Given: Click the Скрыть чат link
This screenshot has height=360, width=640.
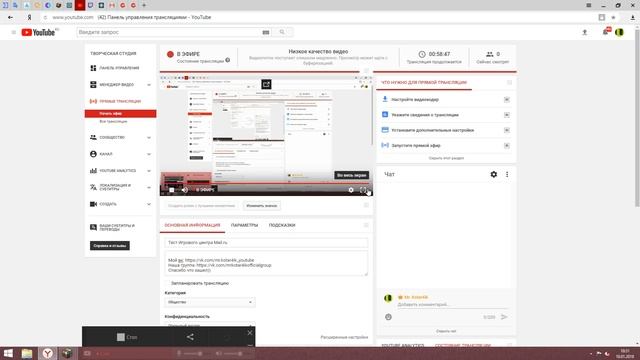Looking at the screenshot, I should pyautogui.click(x=446, y=331).
